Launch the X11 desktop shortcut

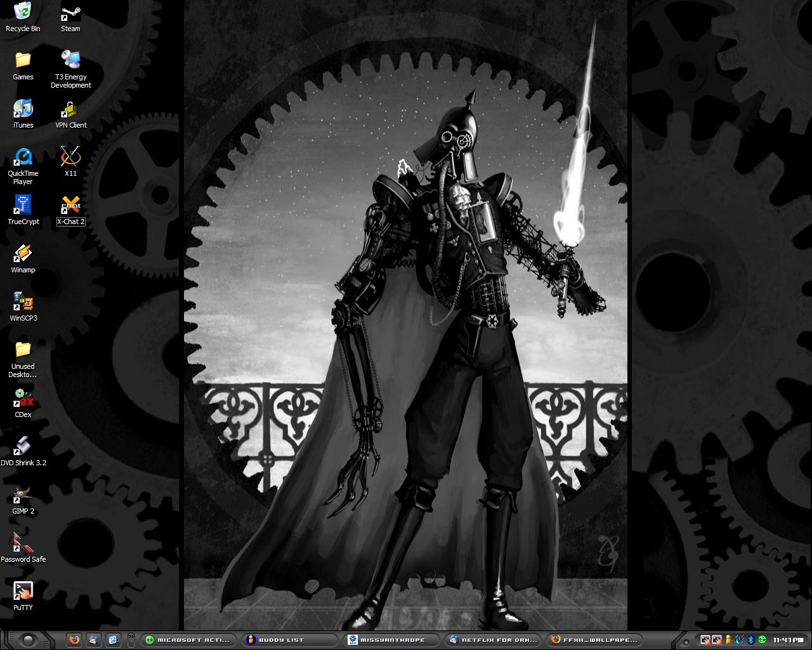(70, 162)
